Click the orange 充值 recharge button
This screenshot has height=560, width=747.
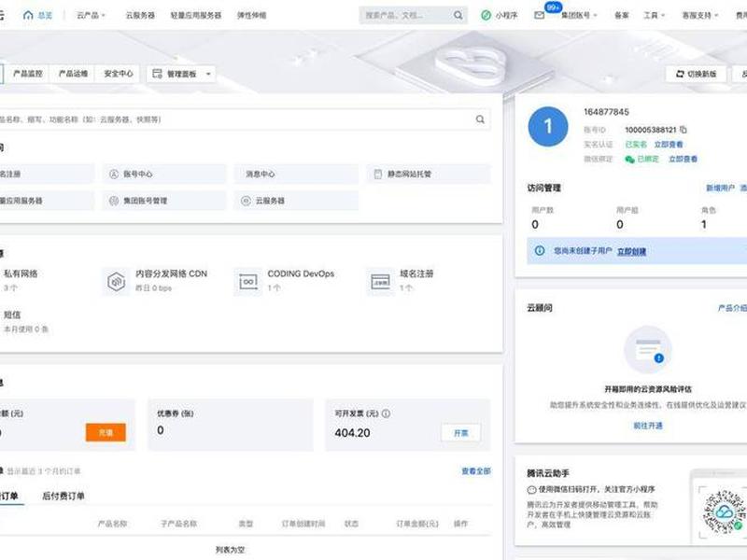pyautogui.click(x=106, y=432)
